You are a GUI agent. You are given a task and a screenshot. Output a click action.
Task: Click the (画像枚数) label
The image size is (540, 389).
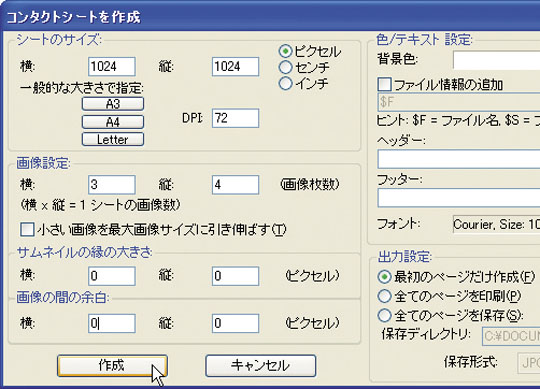pyautogui.click(x=310, y=185)
